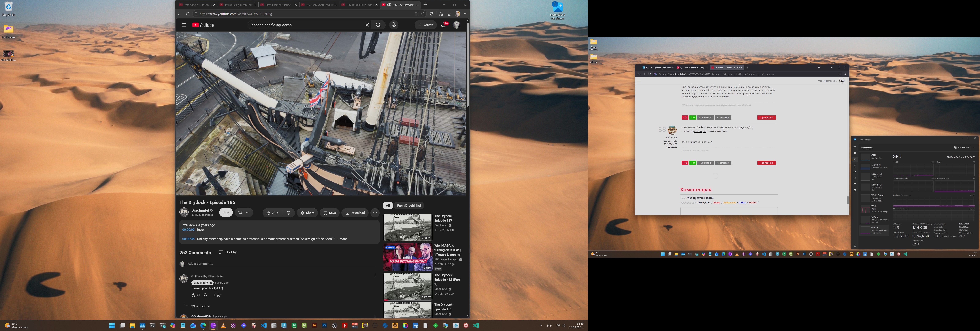Open the Recycle Bin desktop icon
This screenshot has height=331, width=980.
8,9
